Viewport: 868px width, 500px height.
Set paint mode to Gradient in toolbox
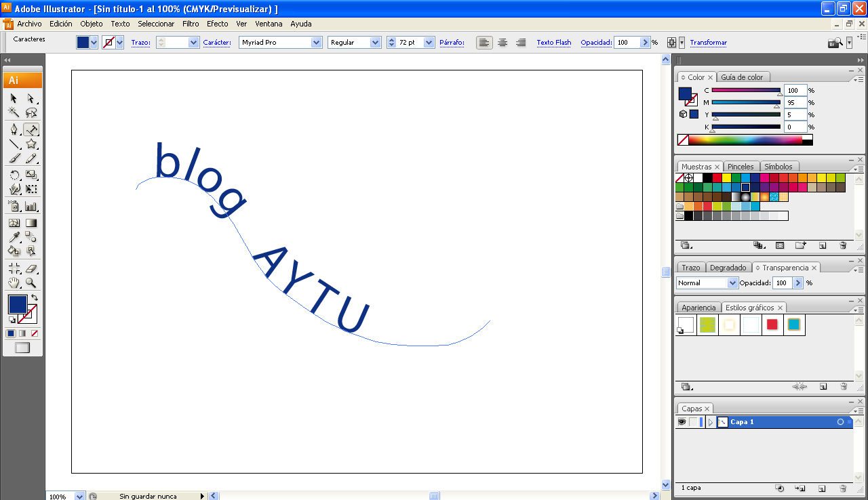(22, 333)
